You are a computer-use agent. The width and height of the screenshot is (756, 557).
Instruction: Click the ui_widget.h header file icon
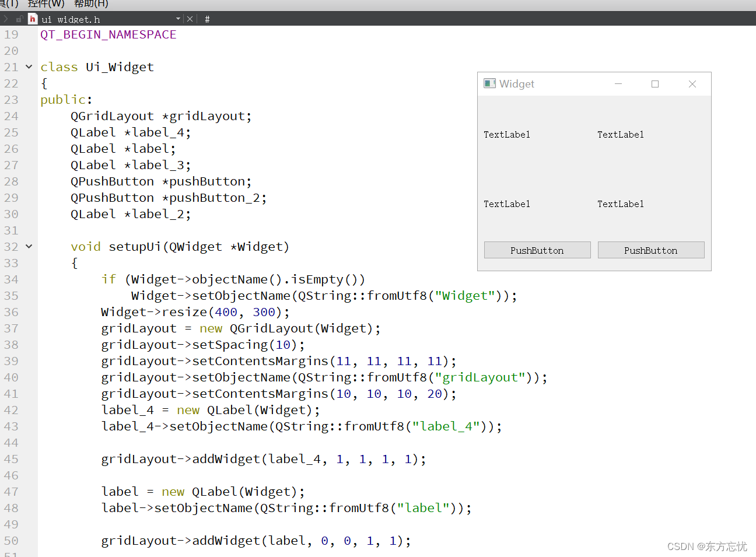[33, 19]
